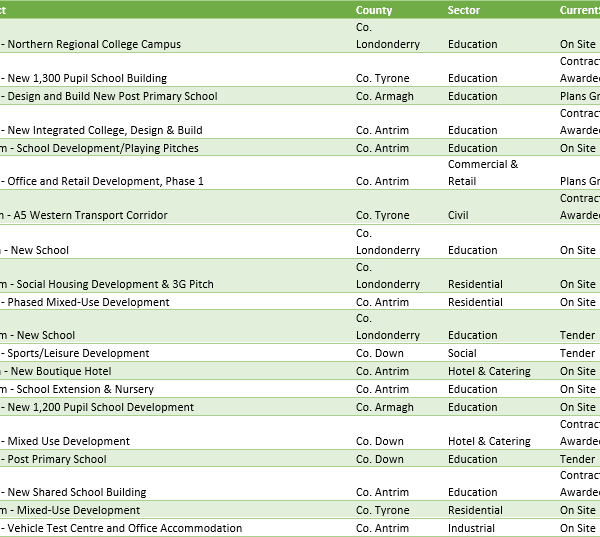
Task: Click the Industrial sector cell
Action: pos(471,528)
